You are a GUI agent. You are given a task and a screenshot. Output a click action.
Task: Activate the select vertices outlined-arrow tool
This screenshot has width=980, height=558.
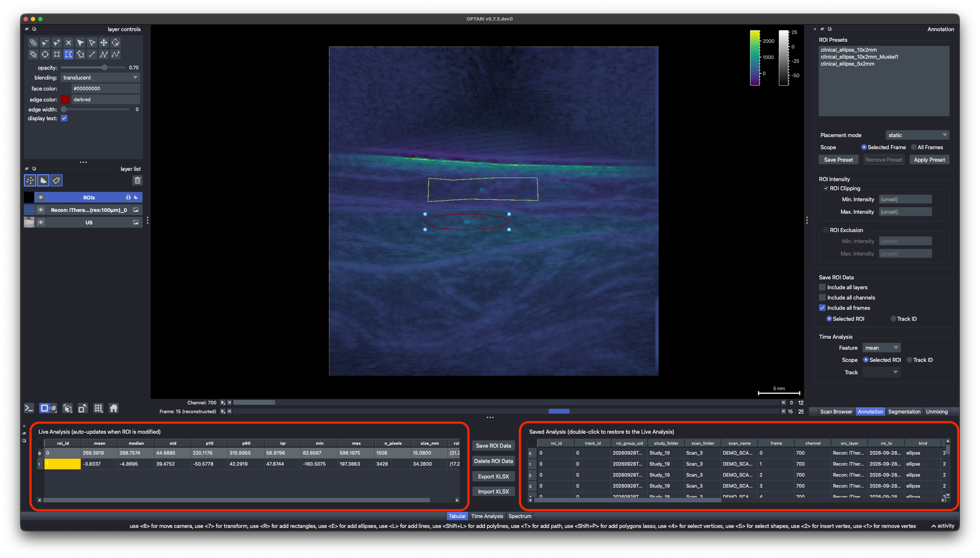pyautogui.click(x=92, y=43)
